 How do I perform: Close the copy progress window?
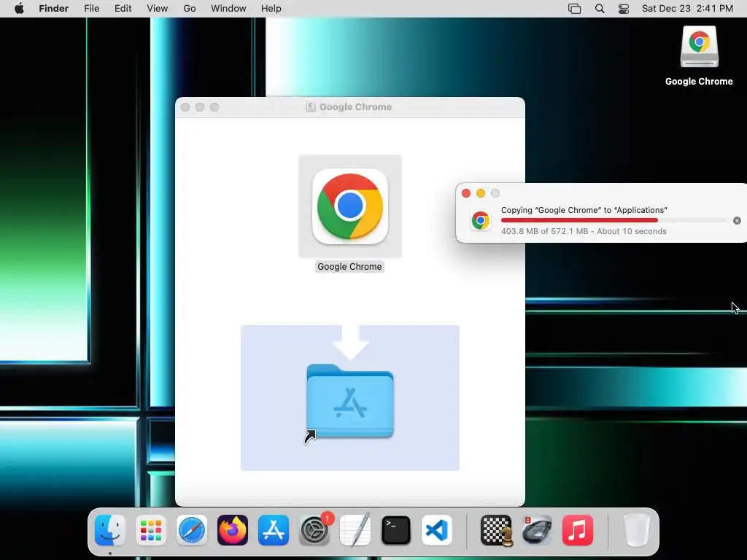pos(466,192)
